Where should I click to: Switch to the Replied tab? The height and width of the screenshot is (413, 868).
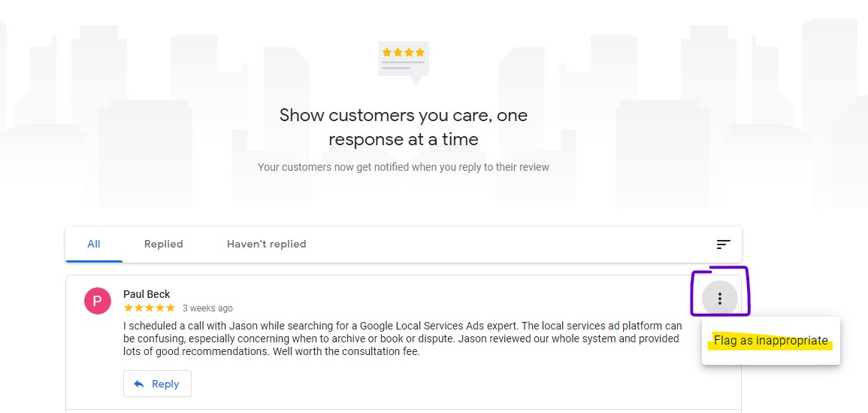click(163, 244)
